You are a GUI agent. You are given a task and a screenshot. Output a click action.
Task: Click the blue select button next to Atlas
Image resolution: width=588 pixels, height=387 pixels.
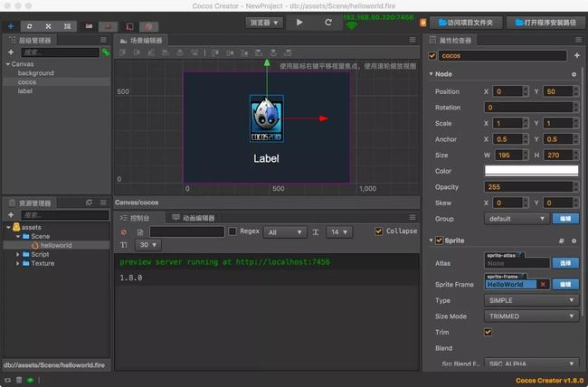565,263
